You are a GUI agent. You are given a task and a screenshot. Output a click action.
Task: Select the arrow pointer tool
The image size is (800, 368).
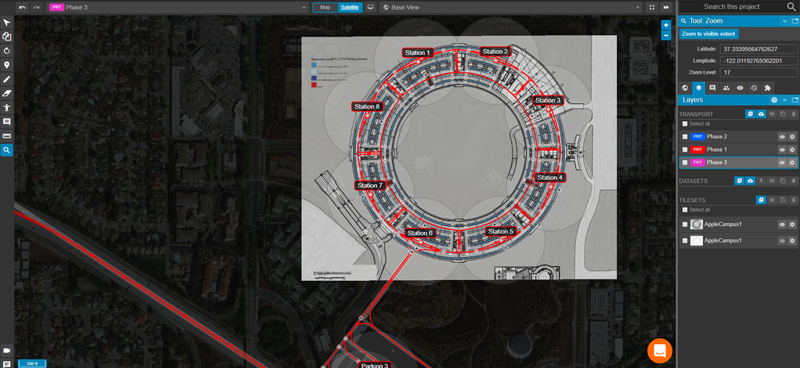[7, 22]
